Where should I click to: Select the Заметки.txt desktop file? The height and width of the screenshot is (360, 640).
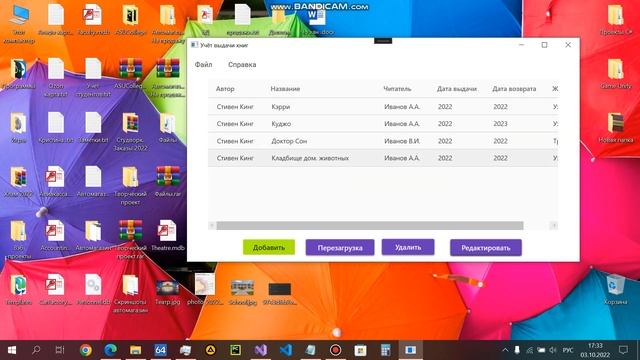tap(93, 127)
